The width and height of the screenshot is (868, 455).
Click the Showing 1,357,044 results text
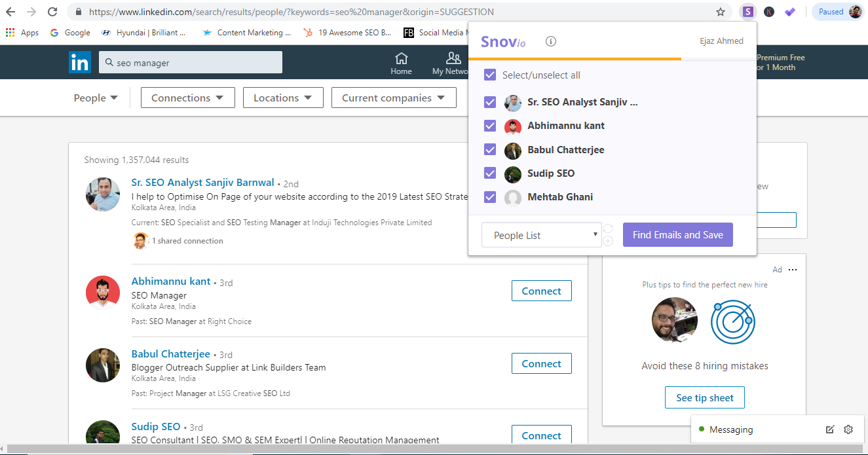(x=136, y=160)
